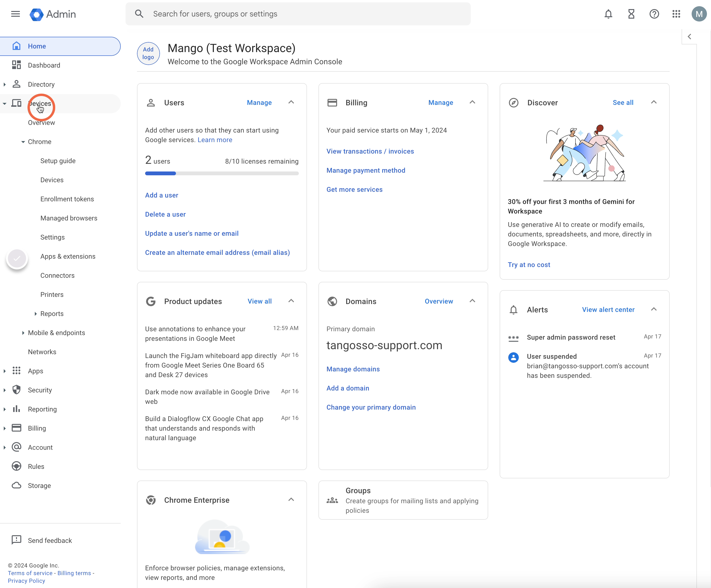The width and height of the screenshot is (711, 588).
Task: Click the Add logo circle
Action: tap(148, 53)
